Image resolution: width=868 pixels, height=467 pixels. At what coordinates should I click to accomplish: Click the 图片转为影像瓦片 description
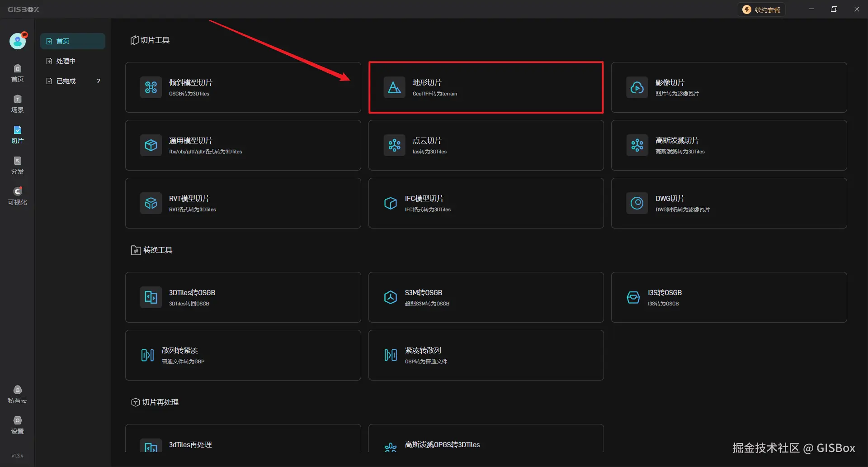click(x=677, y=94)
